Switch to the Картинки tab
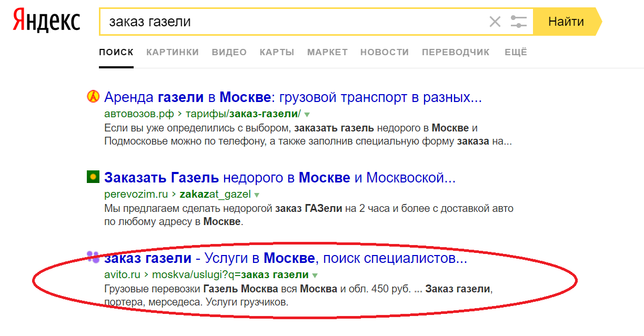The image size is (644, 336). 173,52
